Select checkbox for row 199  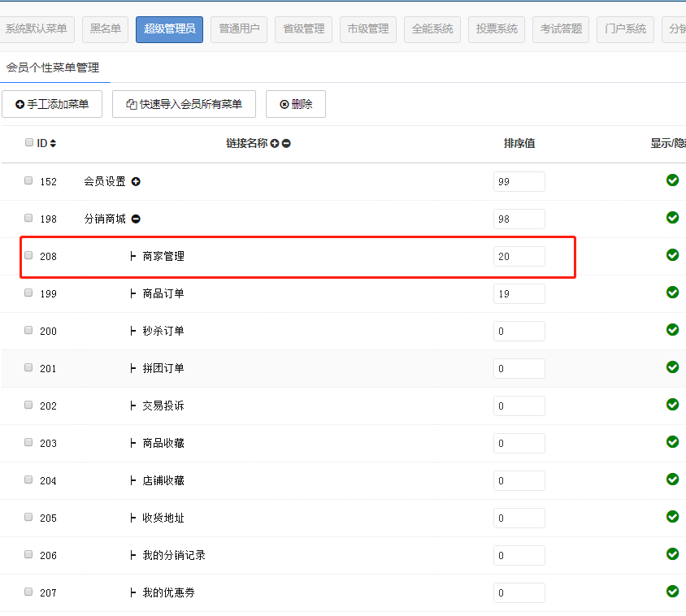[29, 293]
